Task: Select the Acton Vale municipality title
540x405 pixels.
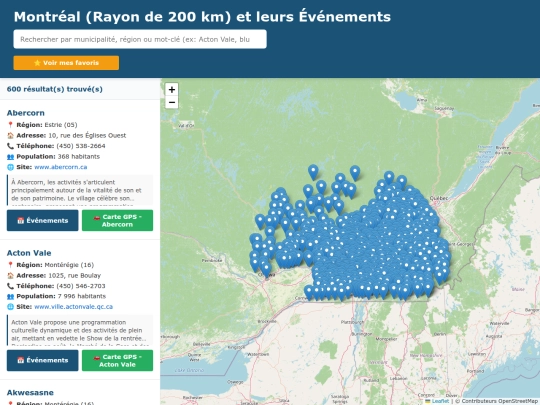Action: pyautogui.click(x=29, y=253)
